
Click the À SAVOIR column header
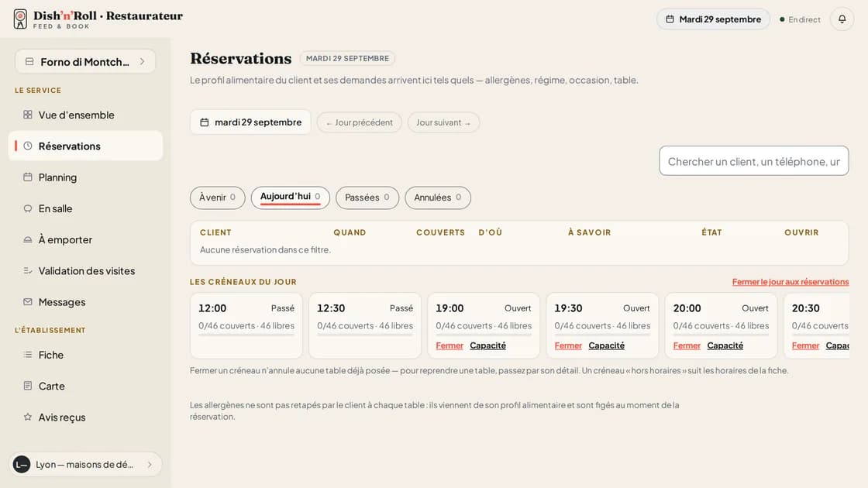pyautogui.click(x=589, y=232)
